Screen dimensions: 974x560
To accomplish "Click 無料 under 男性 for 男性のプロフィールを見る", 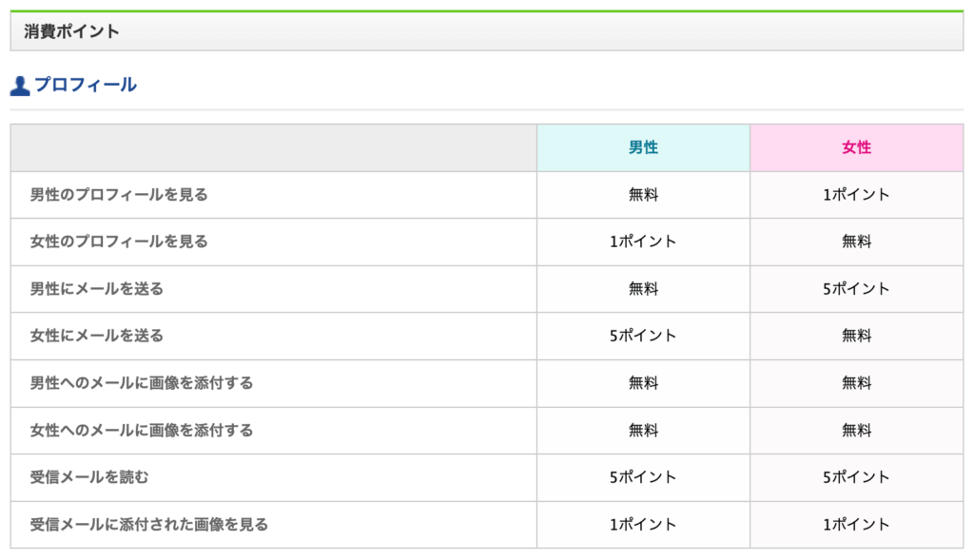I will pyautogui.click(x=643, y=195).
